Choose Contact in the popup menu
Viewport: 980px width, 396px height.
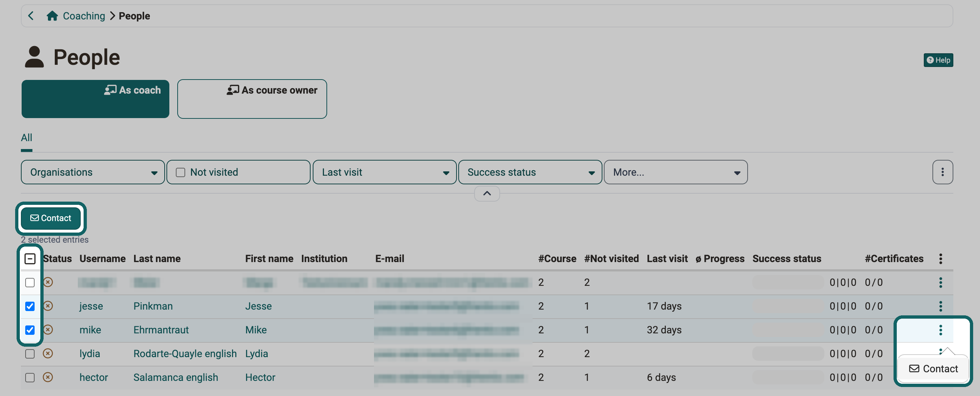[x=933, y=369]
